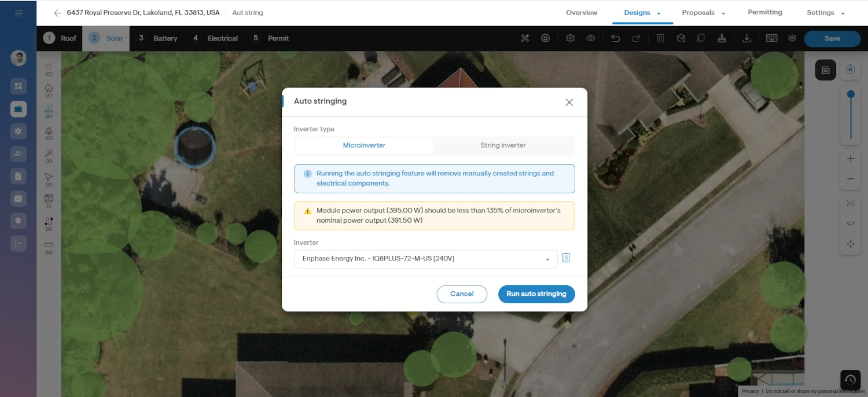Click the undo arrow
This screenshot has height=397, width=868.
point(615,38)
